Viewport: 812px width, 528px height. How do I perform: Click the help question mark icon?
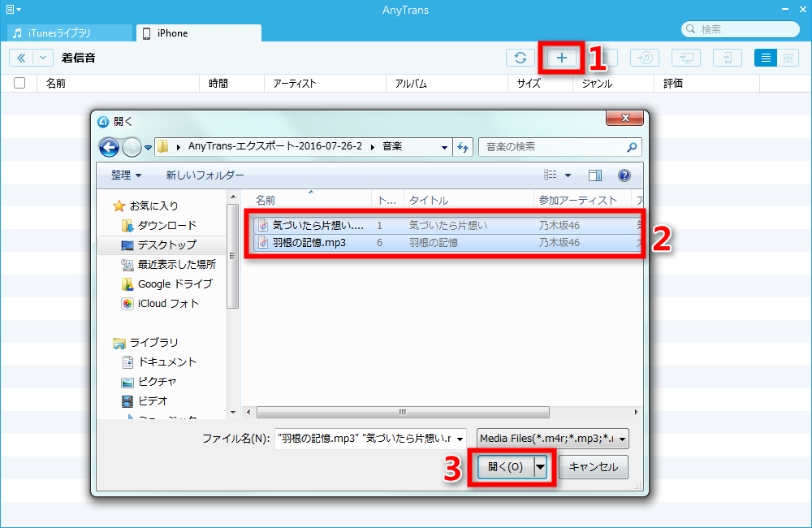click(x=624, y=175)
